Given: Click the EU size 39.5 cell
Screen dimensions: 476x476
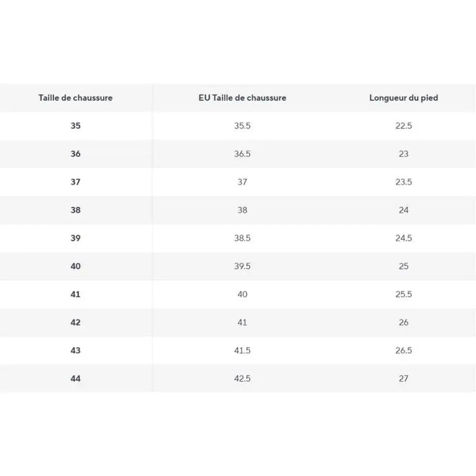Looking at the screenshot, I should (242, 266).
